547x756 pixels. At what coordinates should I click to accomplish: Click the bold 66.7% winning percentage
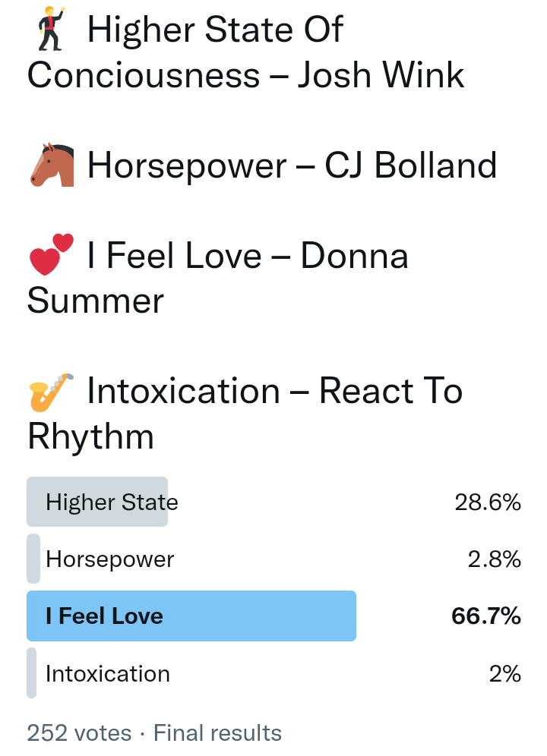click(486, 616)
